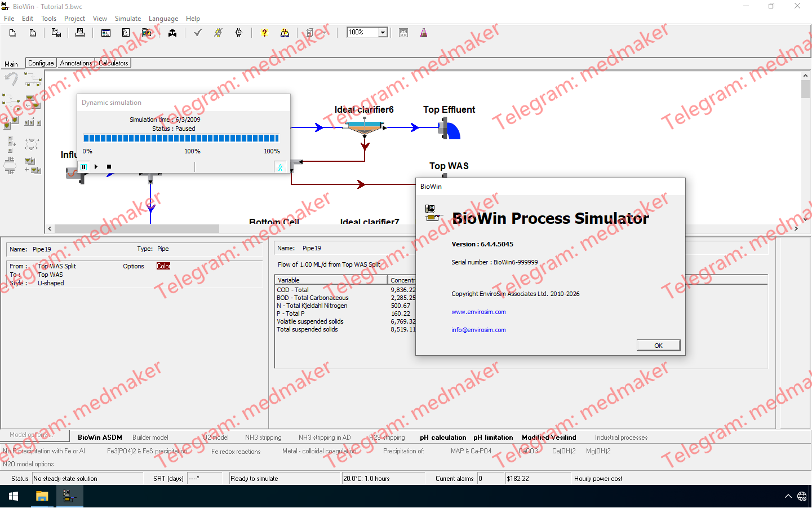
Task: Resume the dynamic simulation with play button
Action: 96,167
